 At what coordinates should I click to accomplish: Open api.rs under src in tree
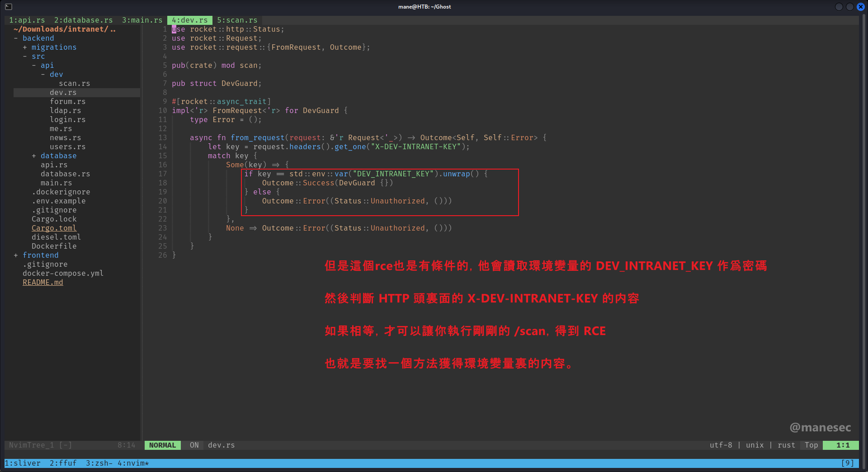coord(54,165)
